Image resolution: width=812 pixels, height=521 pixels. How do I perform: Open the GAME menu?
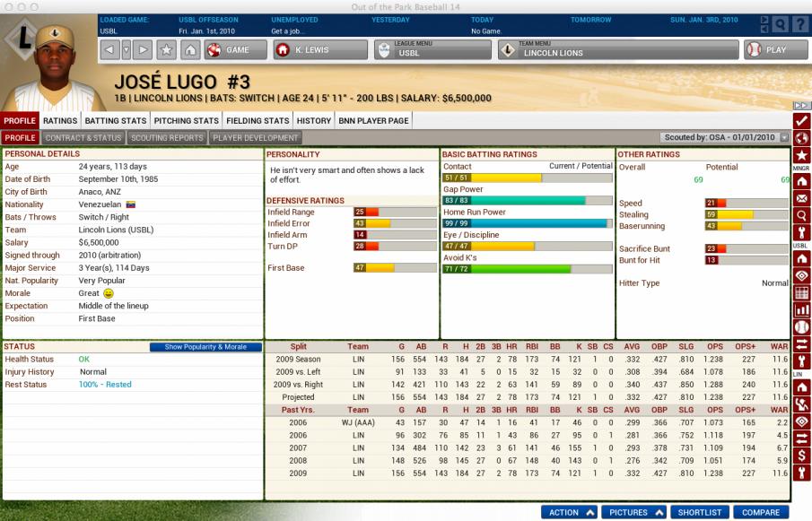[236, 49]
